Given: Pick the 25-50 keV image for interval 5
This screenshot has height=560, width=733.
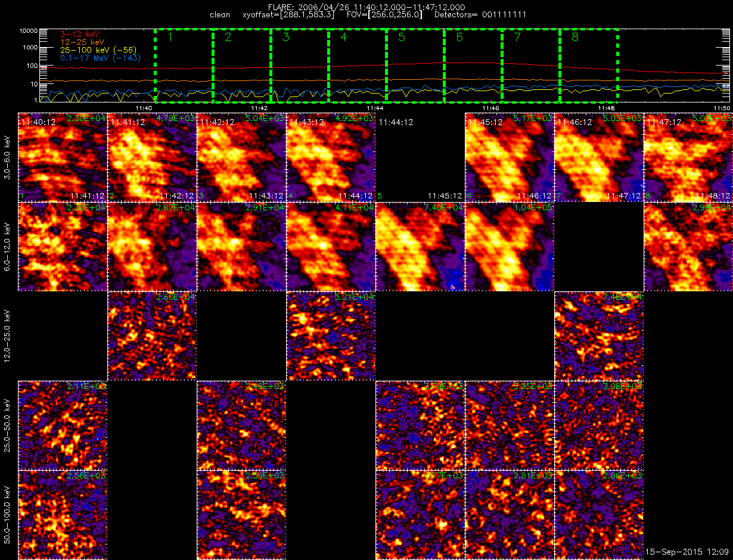Looking at the screenshot, I should (421, 425).
